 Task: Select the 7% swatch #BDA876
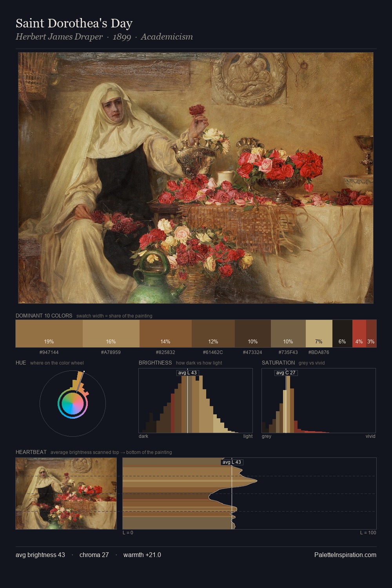point(319,334)
